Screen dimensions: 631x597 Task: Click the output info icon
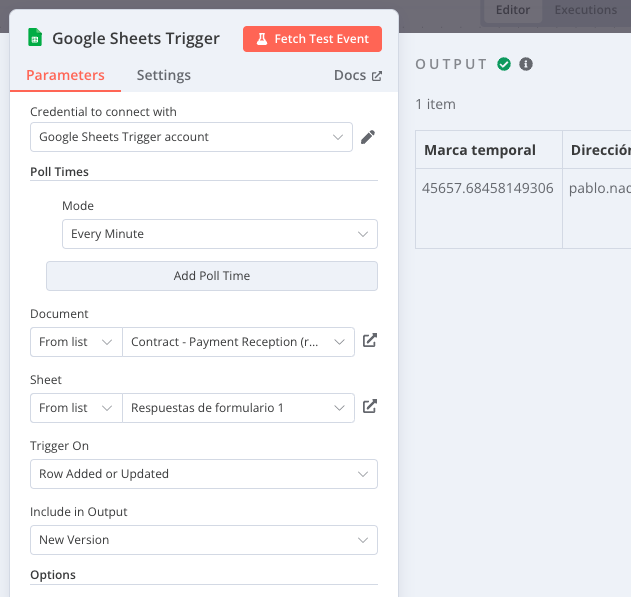click(x=526, y=64)
